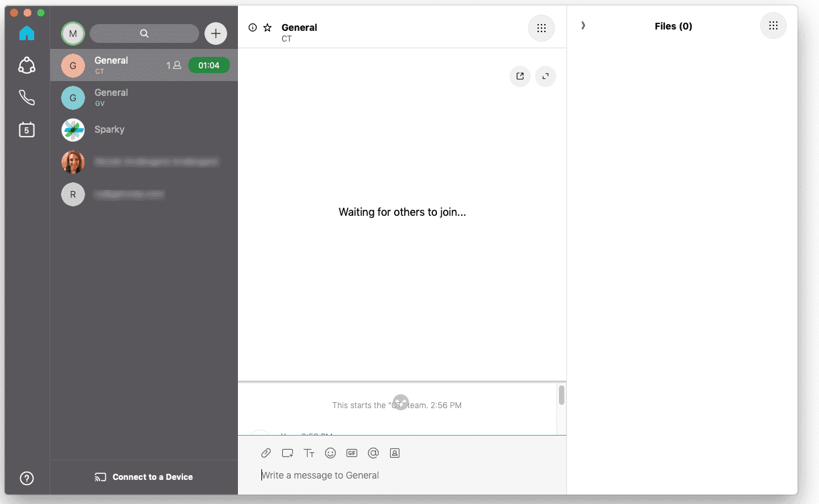The width and height of the screenshot is (819, 504).
Task: Toggle text formatting options
Action: click(309, 453)
